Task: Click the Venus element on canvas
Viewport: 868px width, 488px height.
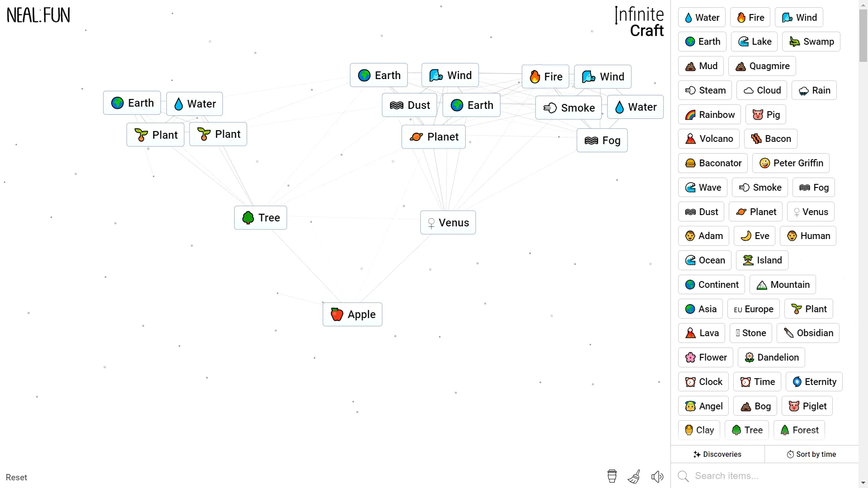Action: [x=447, y=222]
